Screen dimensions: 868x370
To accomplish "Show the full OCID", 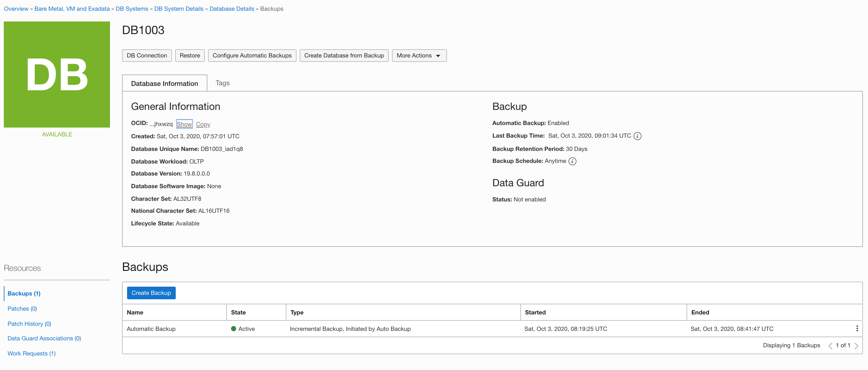I will 184,124.
